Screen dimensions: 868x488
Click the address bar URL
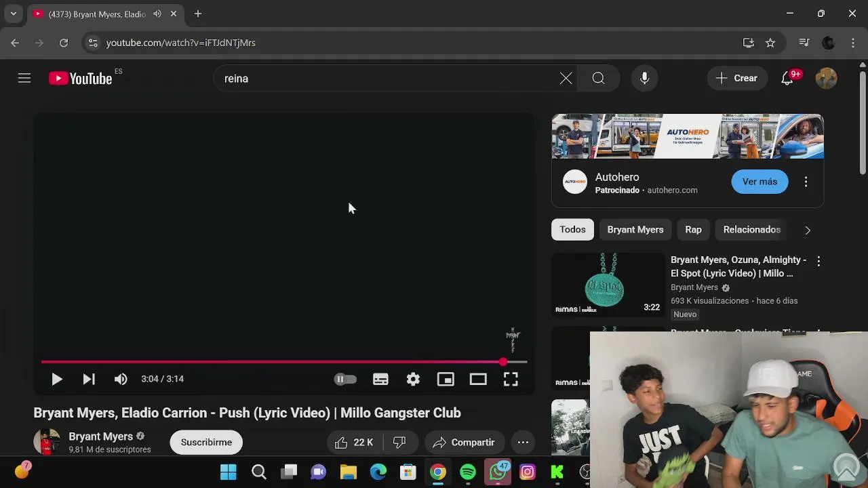(x=181, y=43)
